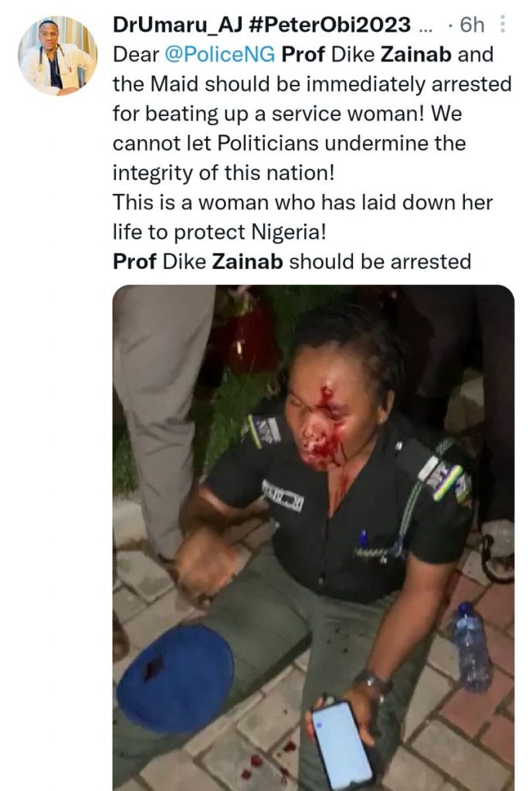The image size is (532, 791).
Task: Click the bold "Prof" word in the first line
Action: (303, 54)
